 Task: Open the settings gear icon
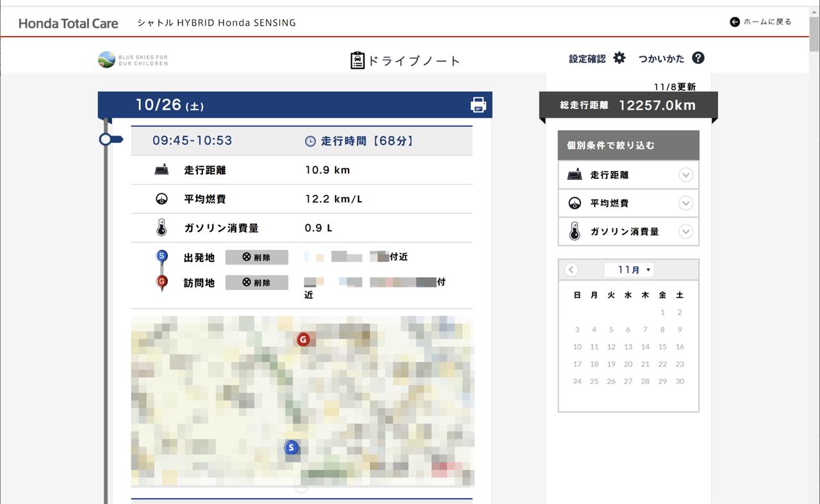pyautogui.click(x=619, y=58)
